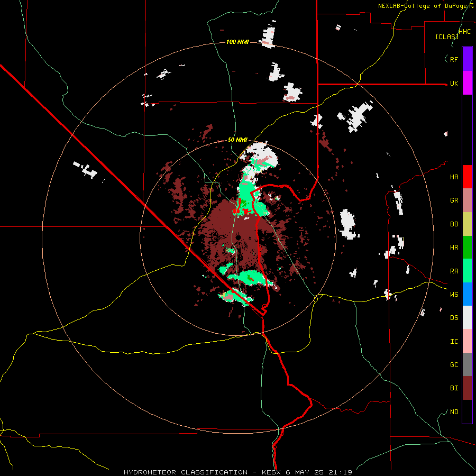The width and height of the screenshot is (476, 476).
Task: Select the light pink IC legend swatch
Action: point(467,341)
